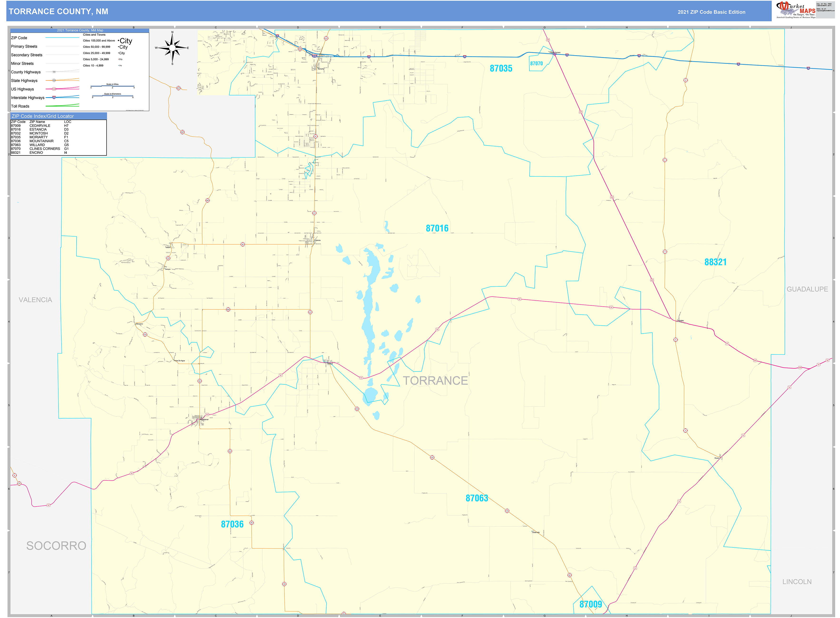
Task: Click the 87063 ZIP label on map
Action: coord(477,498)
